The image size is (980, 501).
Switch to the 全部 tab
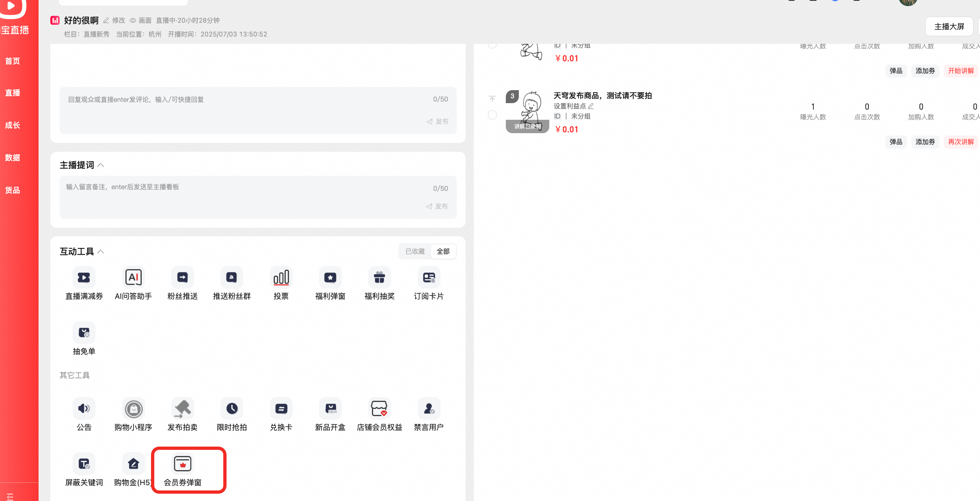(x=443, y=251)
